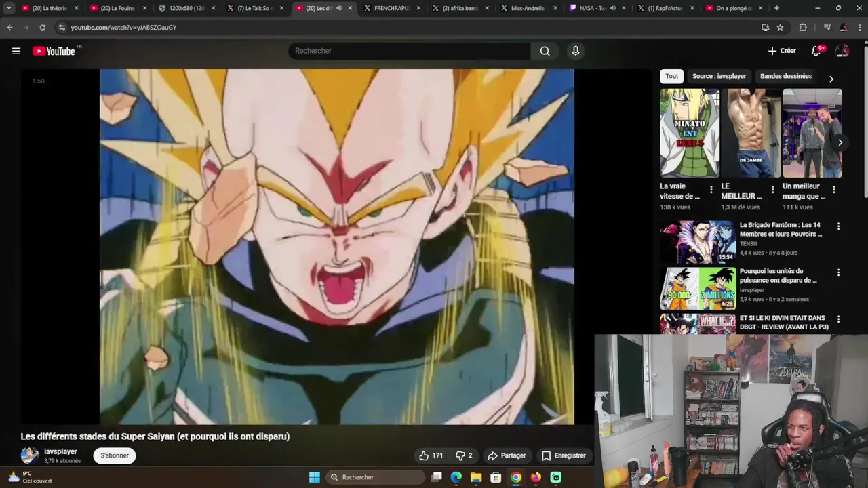Advance the Shorts shelf with next arrow
Screen dimensions: 868x488
pos(840,142)
